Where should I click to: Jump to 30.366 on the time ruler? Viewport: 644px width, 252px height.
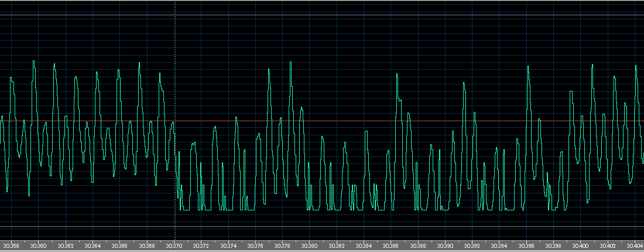coord(119,246)
